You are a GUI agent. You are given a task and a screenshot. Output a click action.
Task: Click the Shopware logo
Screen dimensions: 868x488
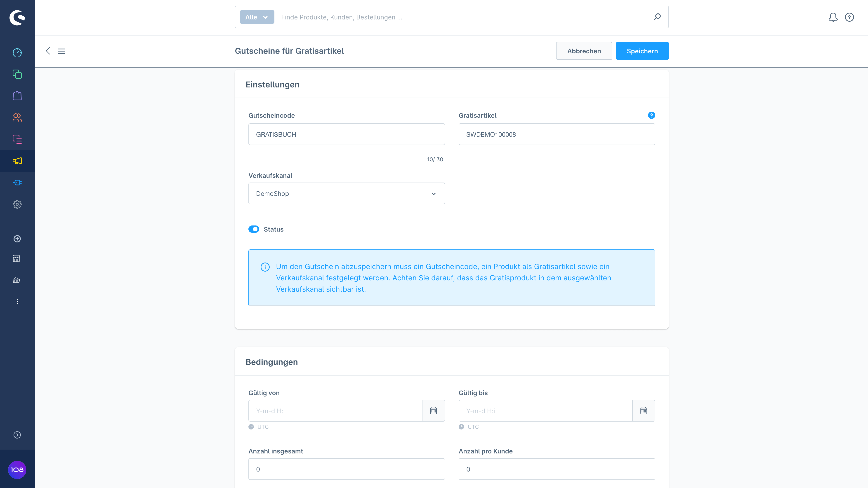coord(17,18)
